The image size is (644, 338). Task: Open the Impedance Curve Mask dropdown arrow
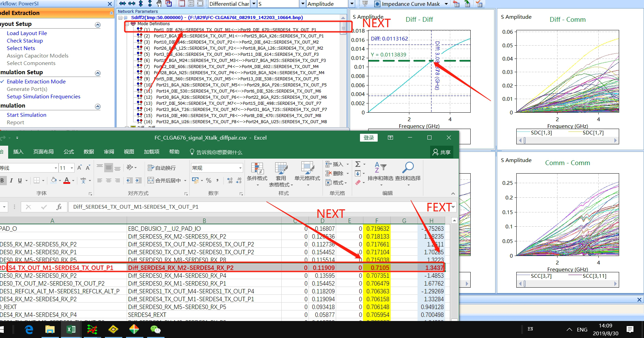447,4
